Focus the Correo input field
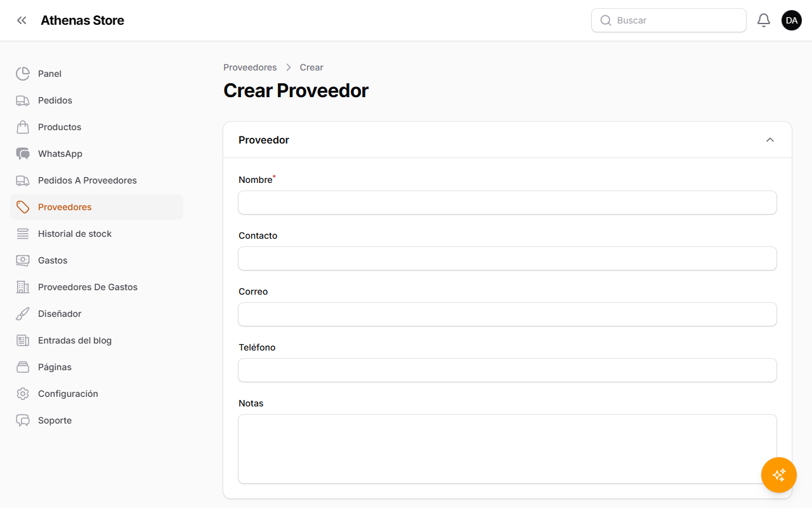812x508 pixels. tap(507, 314)
